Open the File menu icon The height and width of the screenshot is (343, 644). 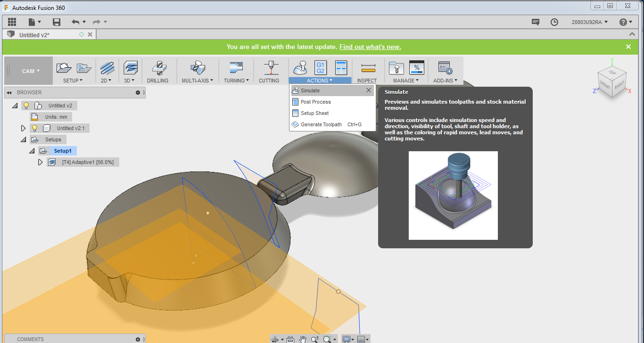35,22
